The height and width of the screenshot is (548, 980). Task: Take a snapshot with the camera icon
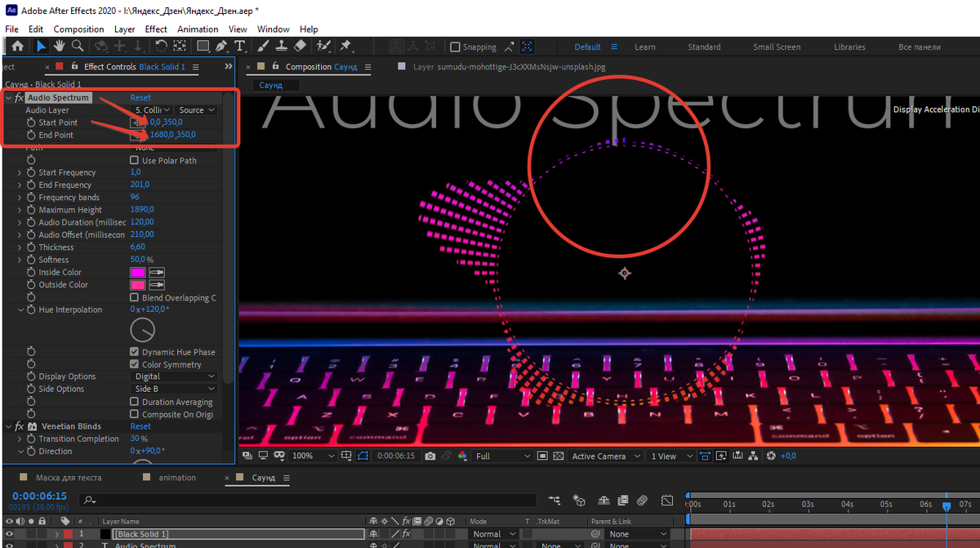pos(430,456)
